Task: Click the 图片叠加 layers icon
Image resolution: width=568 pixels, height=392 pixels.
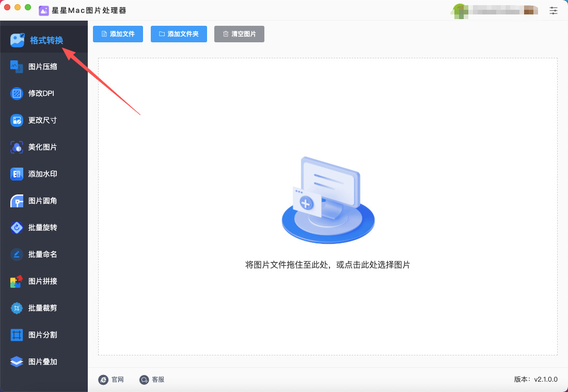Action: [17, 362]
